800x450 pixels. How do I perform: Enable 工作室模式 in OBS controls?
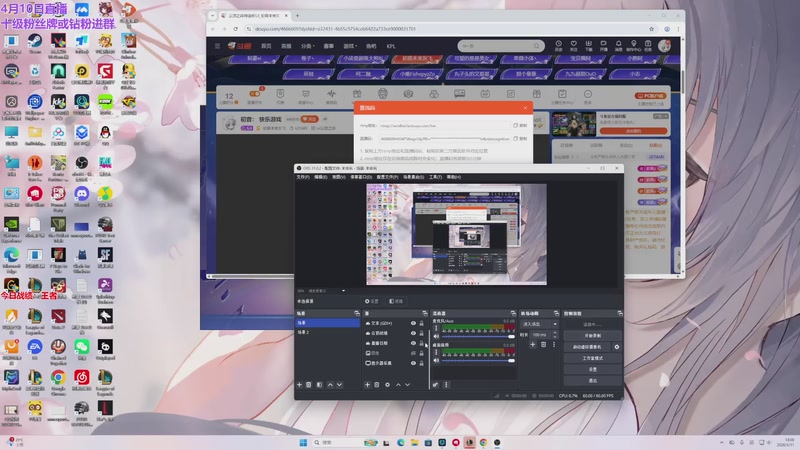click(593, 358)
